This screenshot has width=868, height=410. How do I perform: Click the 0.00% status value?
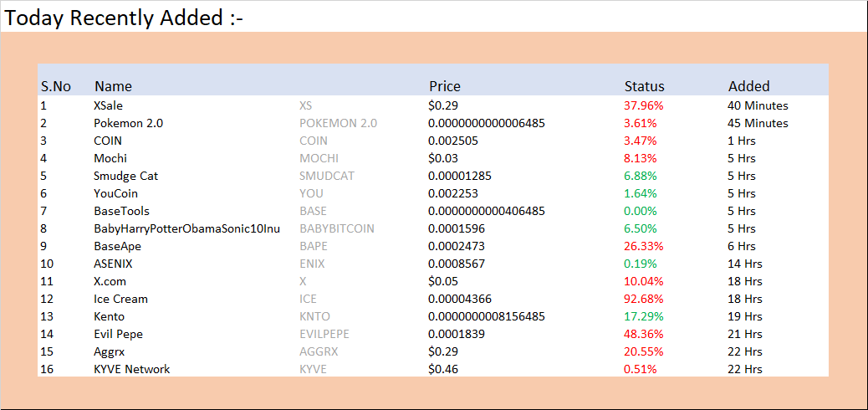tap(640, 211)
